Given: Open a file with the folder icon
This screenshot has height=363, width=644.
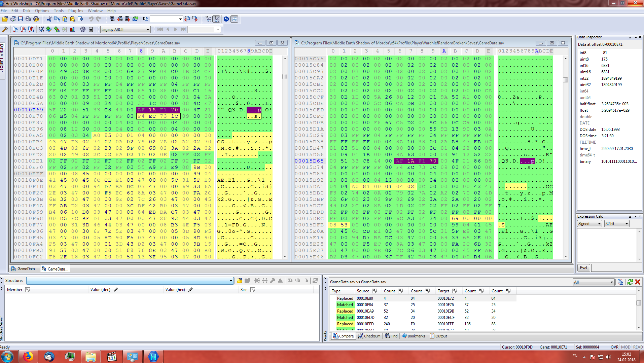Looking at the screenshot, I should click(5, 19).
